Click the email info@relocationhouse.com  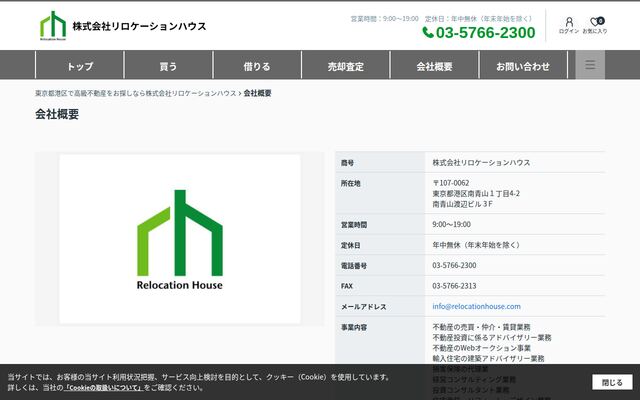(x=476, y=306)
